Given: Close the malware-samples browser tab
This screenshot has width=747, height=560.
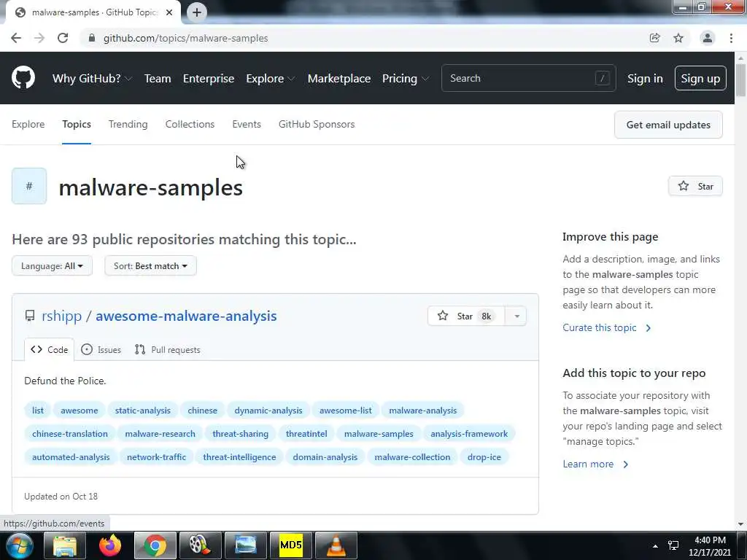Looking at the screenshot, I should (169, 12).
